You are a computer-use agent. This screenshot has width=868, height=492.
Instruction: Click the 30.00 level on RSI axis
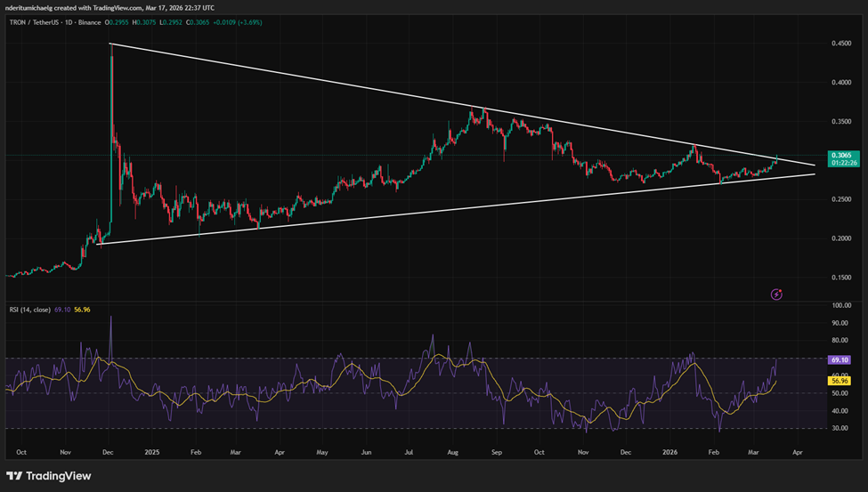pyautogui.click(x=840, y=428)
